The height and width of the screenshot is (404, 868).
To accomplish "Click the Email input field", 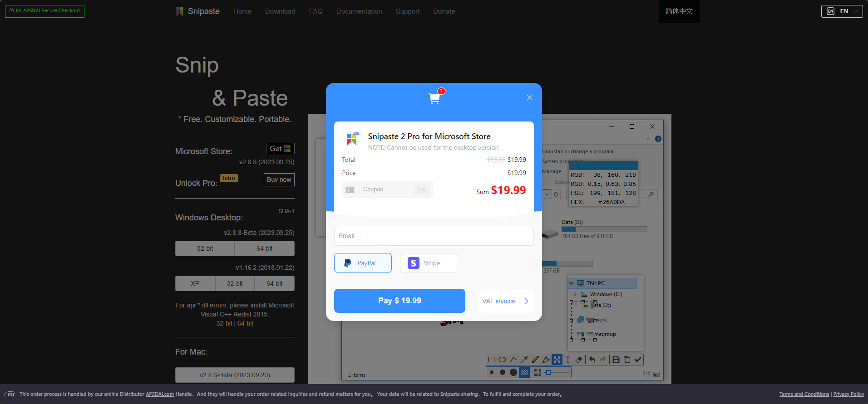I will (434, 236).
